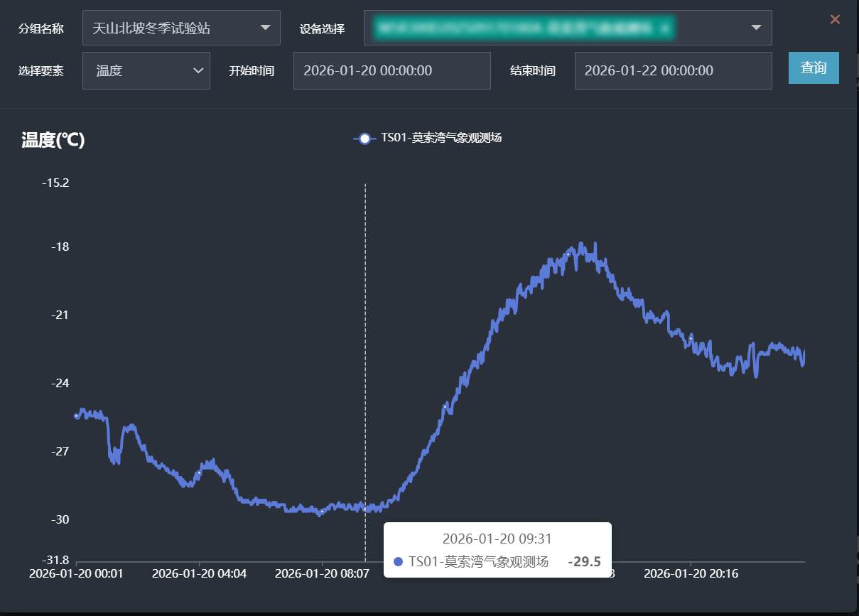Open the 分组名称 dropdown showing 天山北坡冬季试验站
The image size is (859, 616).
point(181,28)
